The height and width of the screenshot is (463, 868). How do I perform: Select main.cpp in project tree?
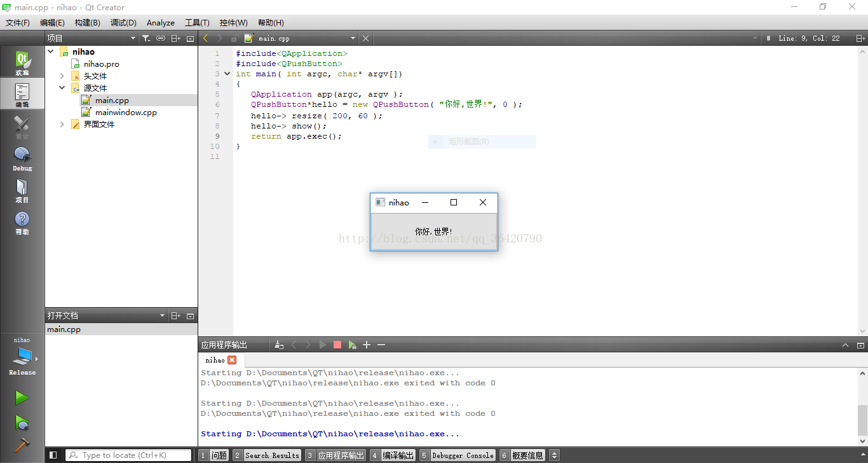pyautogui.click(x=112, y=100)
